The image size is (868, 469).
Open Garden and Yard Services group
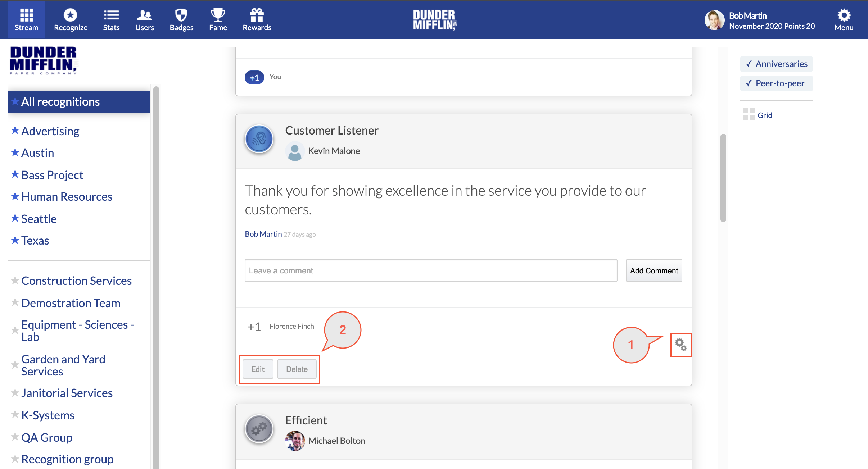pyautogui.click(x=63, y=365)
